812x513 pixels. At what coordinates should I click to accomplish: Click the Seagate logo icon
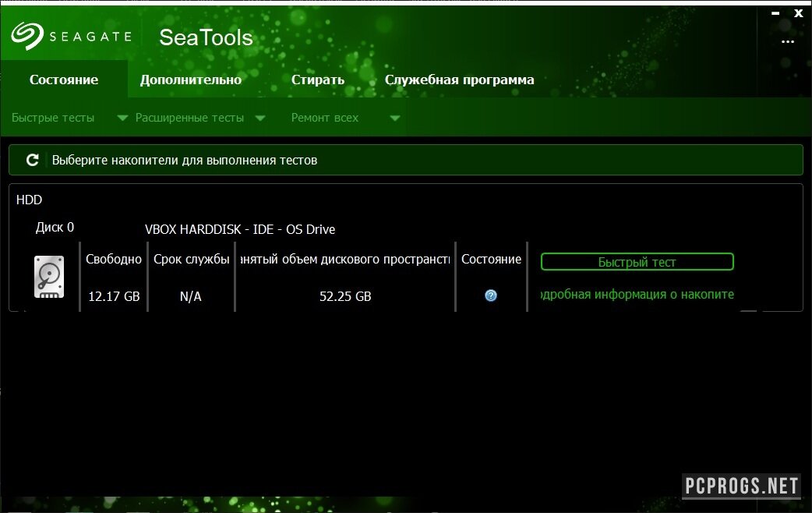pos(26,35)
